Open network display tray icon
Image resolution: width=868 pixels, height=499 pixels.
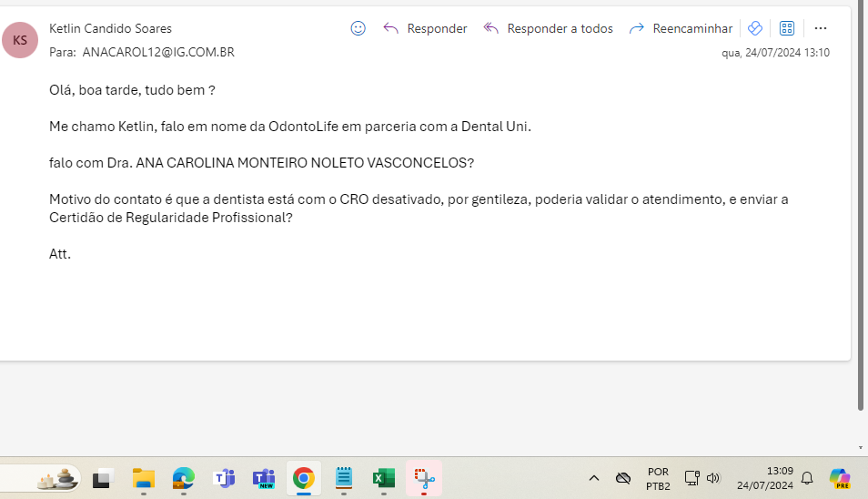691,478
